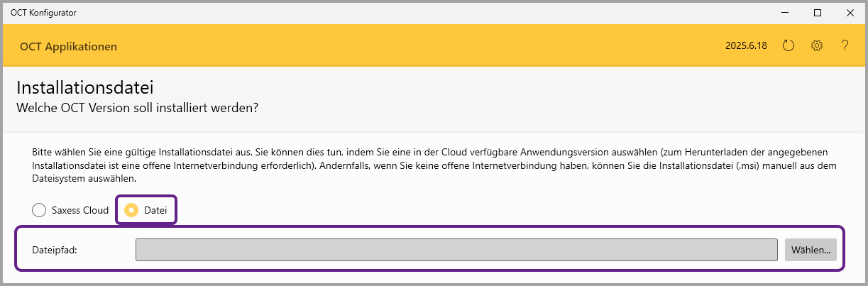Viewport: 868px width, 286px height.
Task: Click the 'Datei' option label text
Action: 155,211
